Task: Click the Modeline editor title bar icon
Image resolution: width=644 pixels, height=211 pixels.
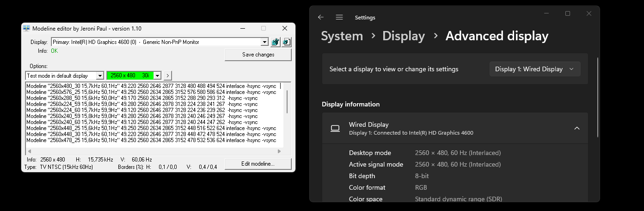Action: click(26, 28)
